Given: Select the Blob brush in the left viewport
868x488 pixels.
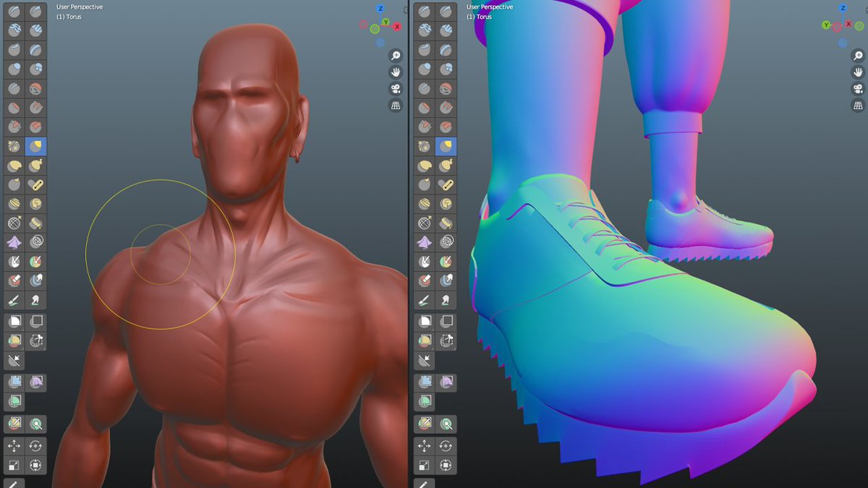Looking at the screenshot, I should coord(35,69).
